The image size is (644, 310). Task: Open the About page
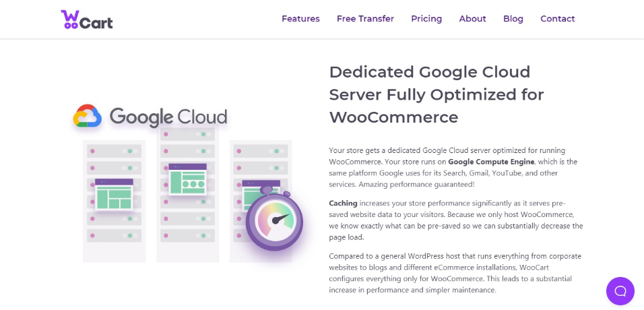(472, 19)
